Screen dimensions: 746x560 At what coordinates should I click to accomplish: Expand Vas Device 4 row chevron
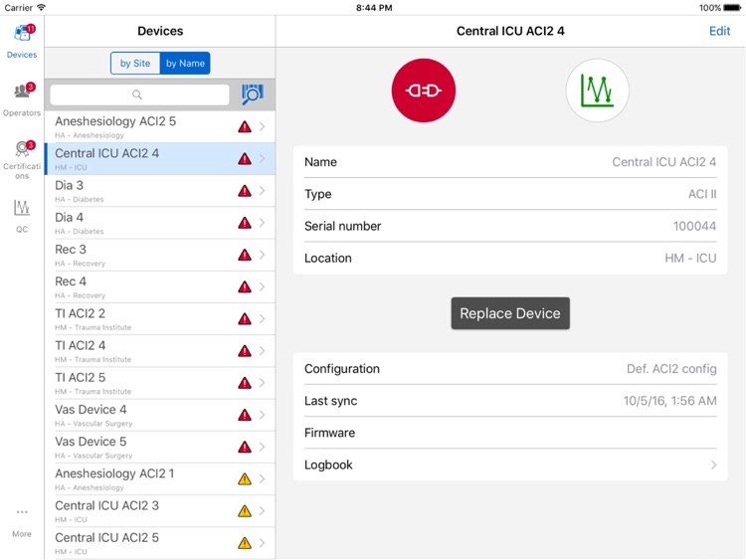263,415
